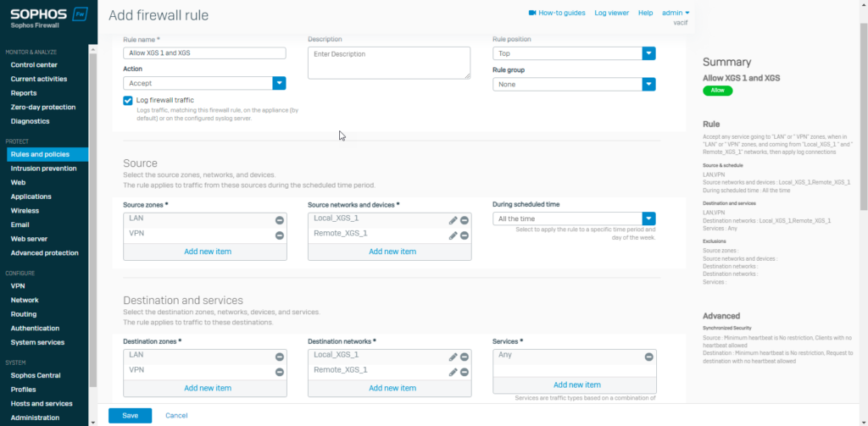Expand During scheduled time dropdown

[648, 219]
